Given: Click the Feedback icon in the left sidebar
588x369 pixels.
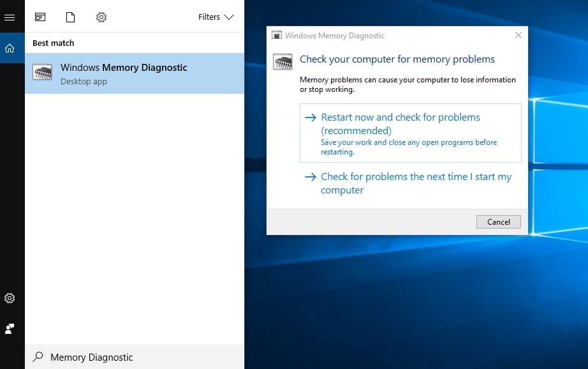Looking at the screenshot, I should [x=10, y=329].
